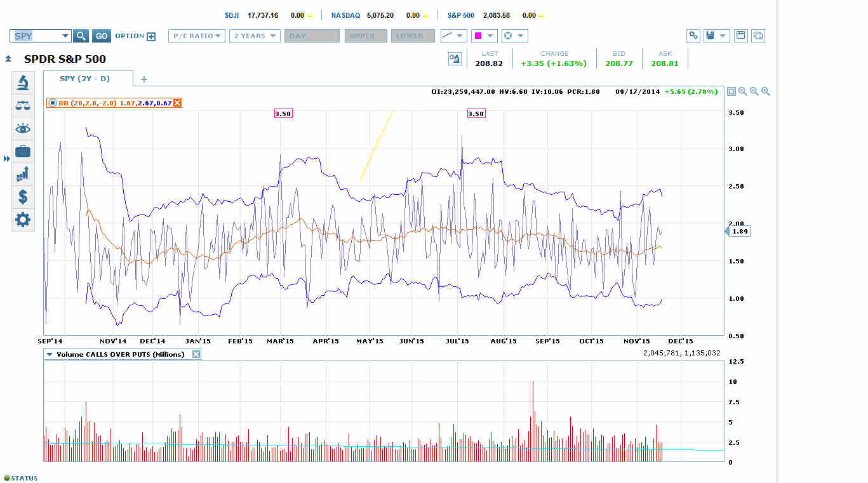The height and width of the screenshot is (483, 868).
Task: Click the IV:10.06 readout
Action: tap(545, 91)
